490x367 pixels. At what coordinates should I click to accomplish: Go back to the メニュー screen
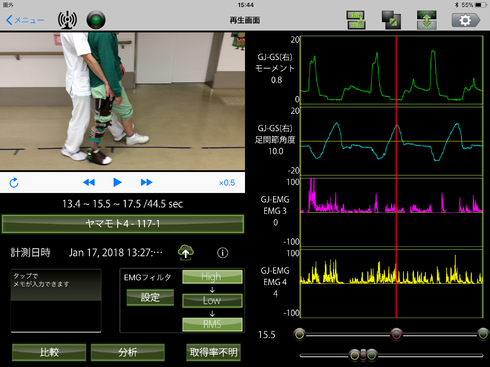click(25, 20)
